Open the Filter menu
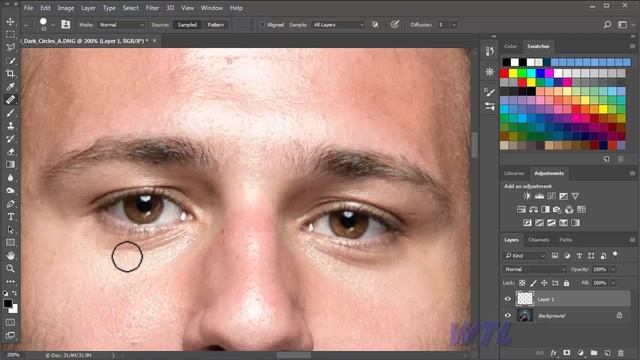Viewport: 640px width, 360px height. [152, 8]
